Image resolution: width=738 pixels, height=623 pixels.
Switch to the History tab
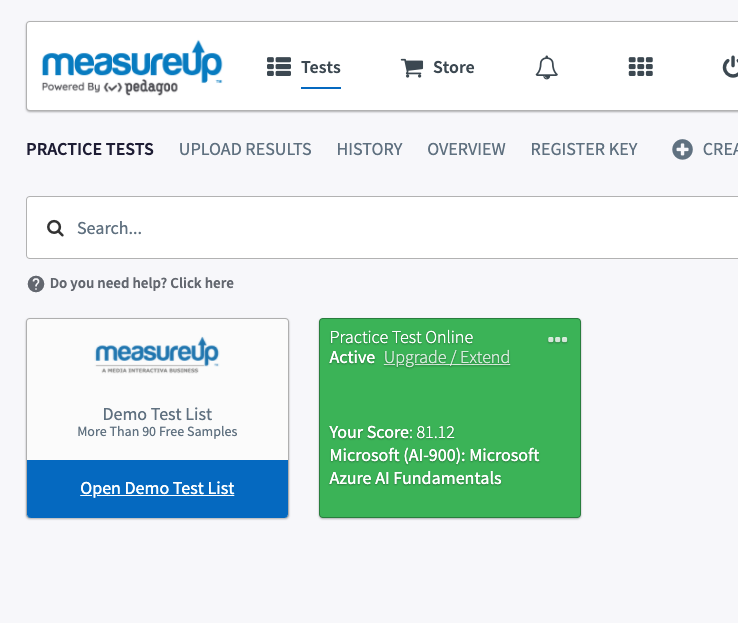pos(369,149)
